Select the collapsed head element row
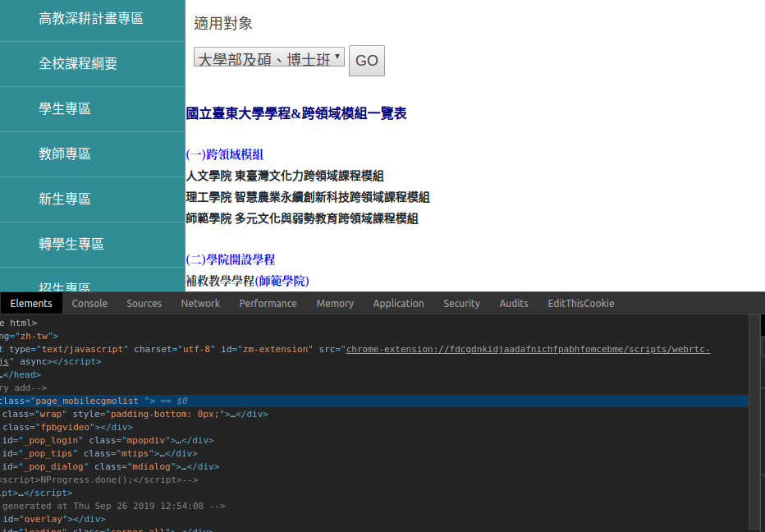 (x=374, y=375)
